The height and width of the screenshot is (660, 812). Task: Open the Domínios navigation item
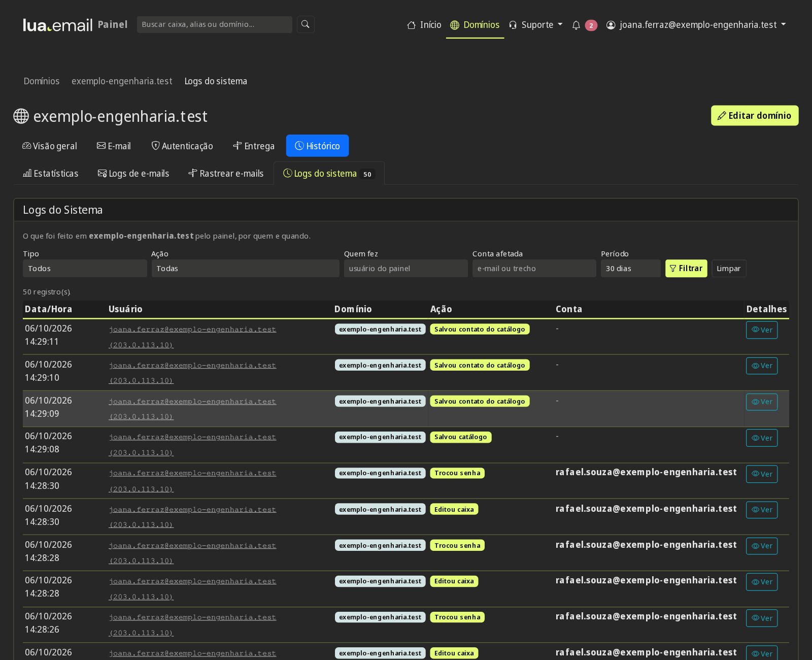point(475,25)
